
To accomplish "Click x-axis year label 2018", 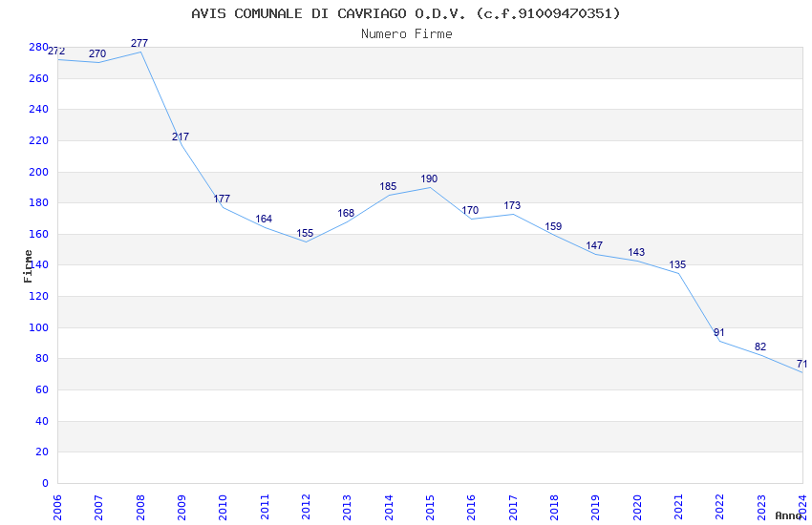I will click(x=554, y=508).
